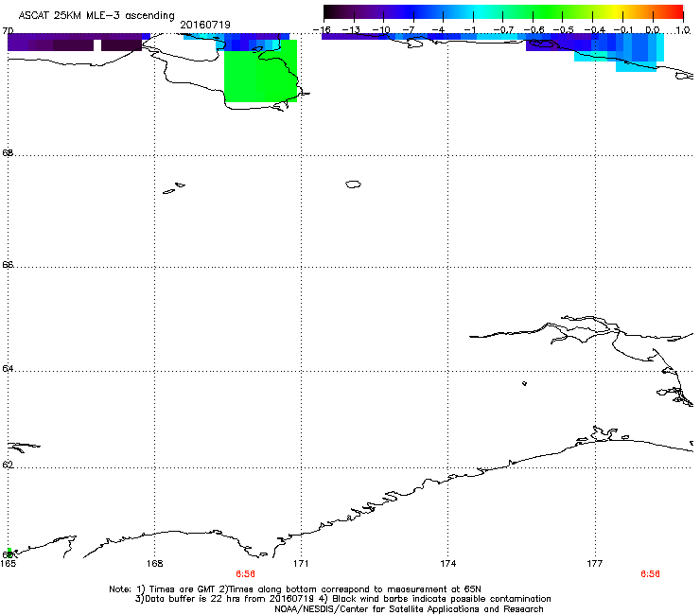Click the red 8:58 time right of 177

pyautogui.click(x=650, y=574)
